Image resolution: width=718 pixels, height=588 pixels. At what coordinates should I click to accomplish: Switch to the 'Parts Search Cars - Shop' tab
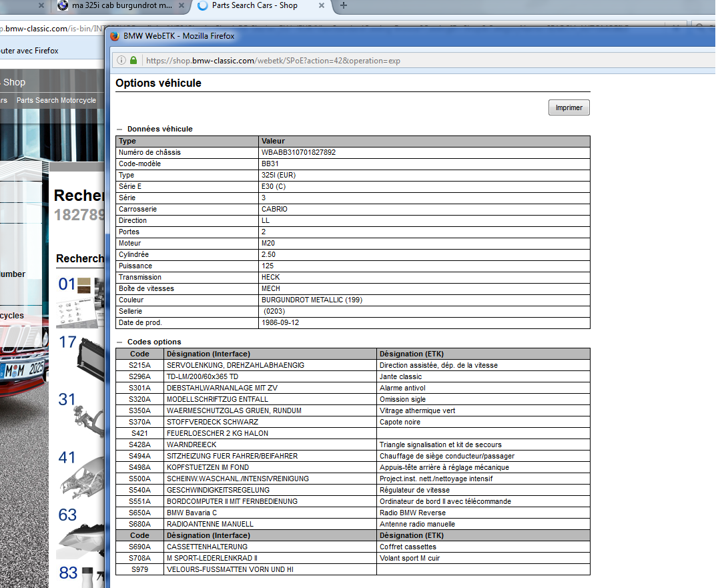(255, 5)
